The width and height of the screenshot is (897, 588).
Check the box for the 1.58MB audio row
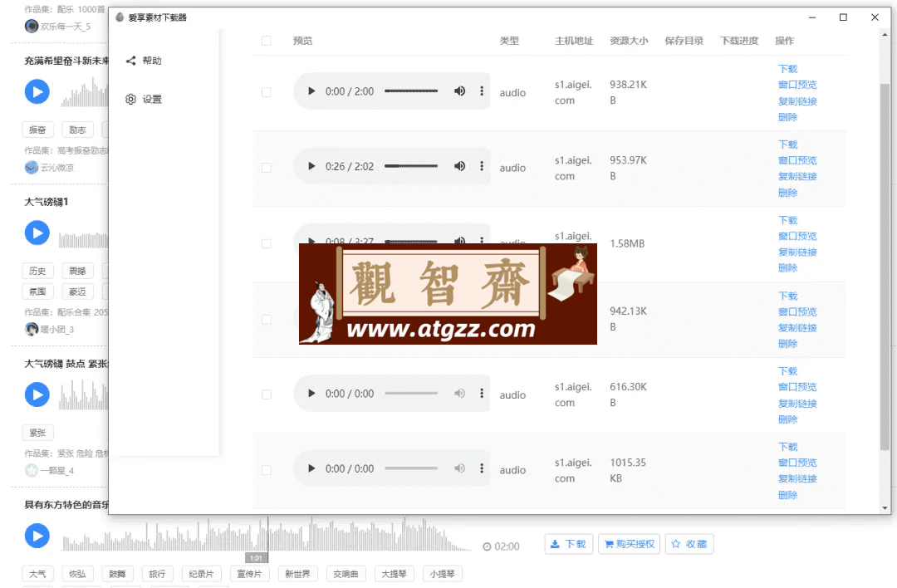[x=266, y=243]
